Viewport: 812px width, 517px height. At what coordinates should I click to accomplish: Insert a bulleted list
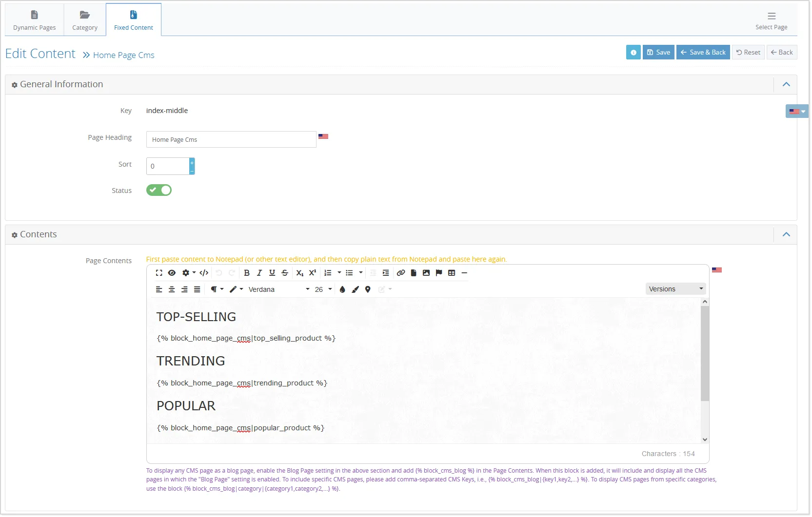349,273
